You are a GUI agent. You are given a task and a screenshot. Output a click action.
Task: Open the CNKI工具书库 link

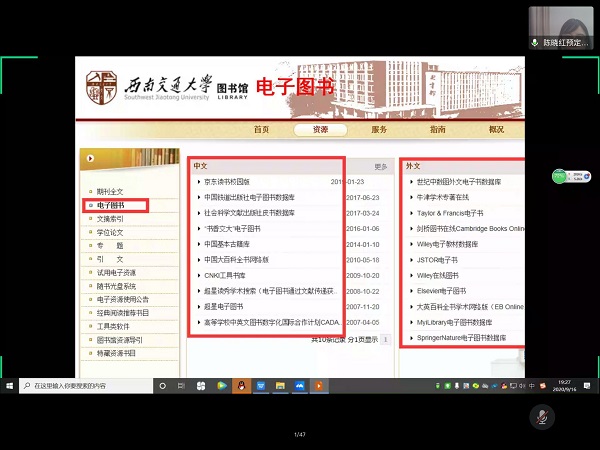pos(225,275)
